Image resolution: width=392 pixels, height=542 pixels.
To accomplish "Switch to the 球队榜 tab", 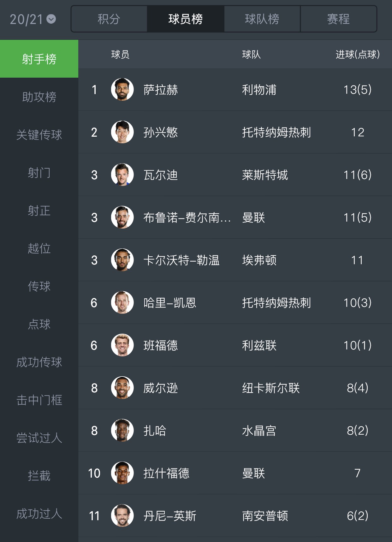I will click(x=261, y=20).
